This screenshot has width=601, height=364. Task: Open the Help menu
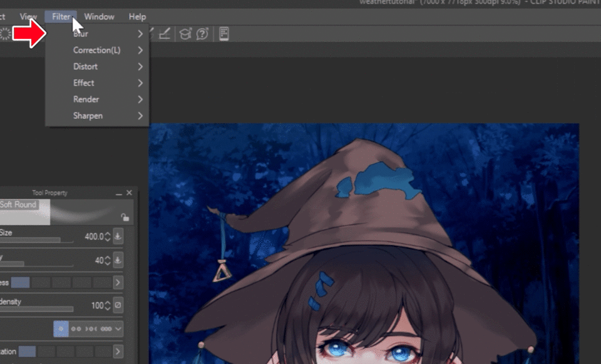click(137, 17)
